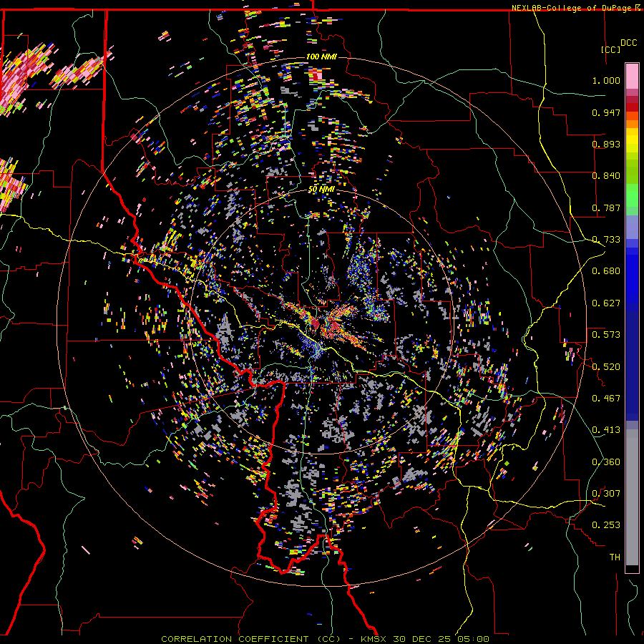Click the dark red legend swatch

(632, 107)
